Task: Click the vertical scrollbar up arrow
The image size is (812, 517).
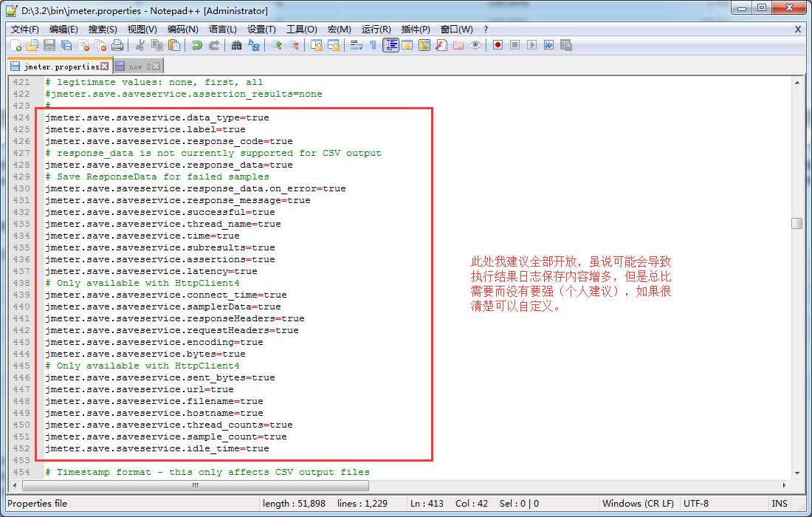Action: pyautogui.click(x=797, y=83)
